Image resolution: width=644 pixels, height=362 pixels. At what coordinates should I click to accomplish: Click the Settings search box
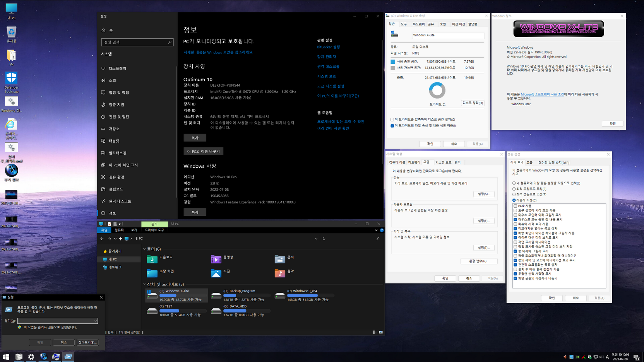(x=137, y=42)
